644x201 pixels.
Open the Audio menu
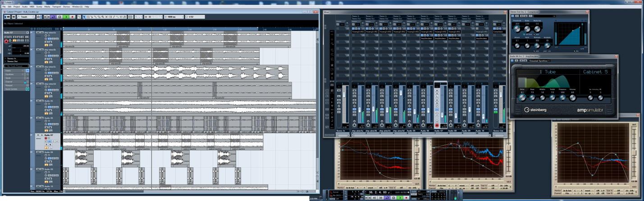point(24,7)
